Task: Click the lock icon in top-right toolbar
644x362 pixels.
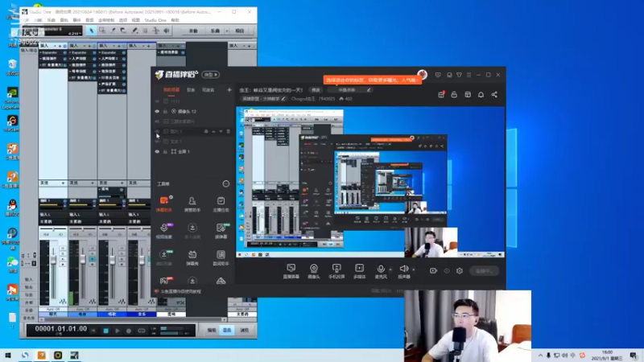Action: [x=454, y=95]
